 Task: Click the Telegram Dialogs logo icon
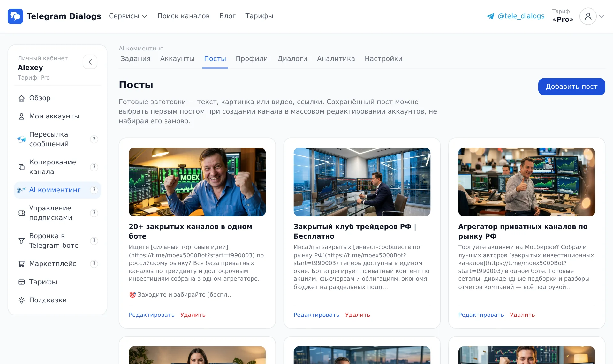[15, 16]
